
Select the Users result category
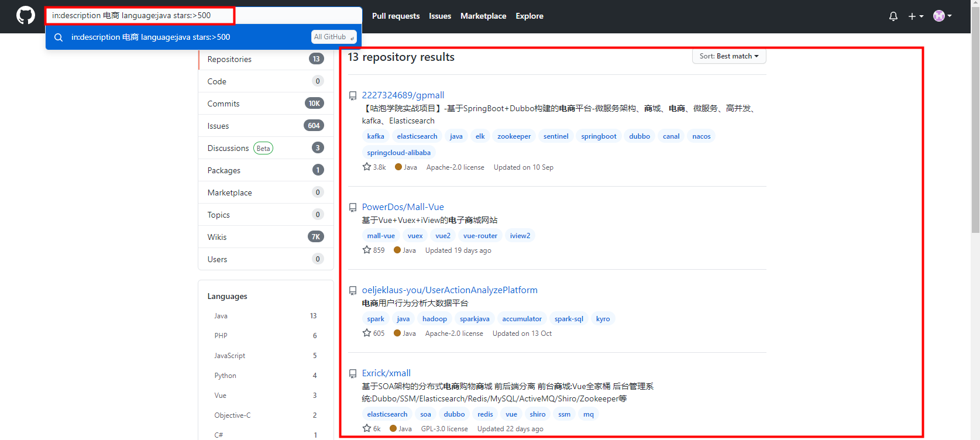pyautogui.click(x=266, y=259)
